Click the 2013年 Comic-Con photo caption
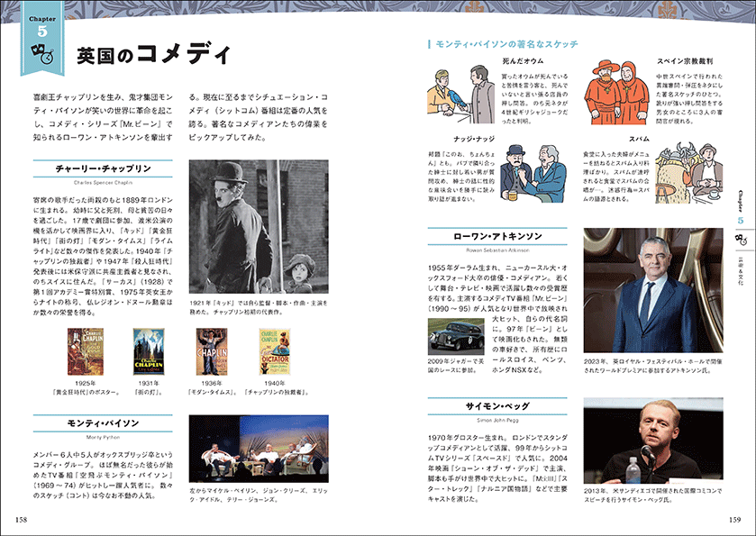 pyautogui.click(x=653, y=495)
